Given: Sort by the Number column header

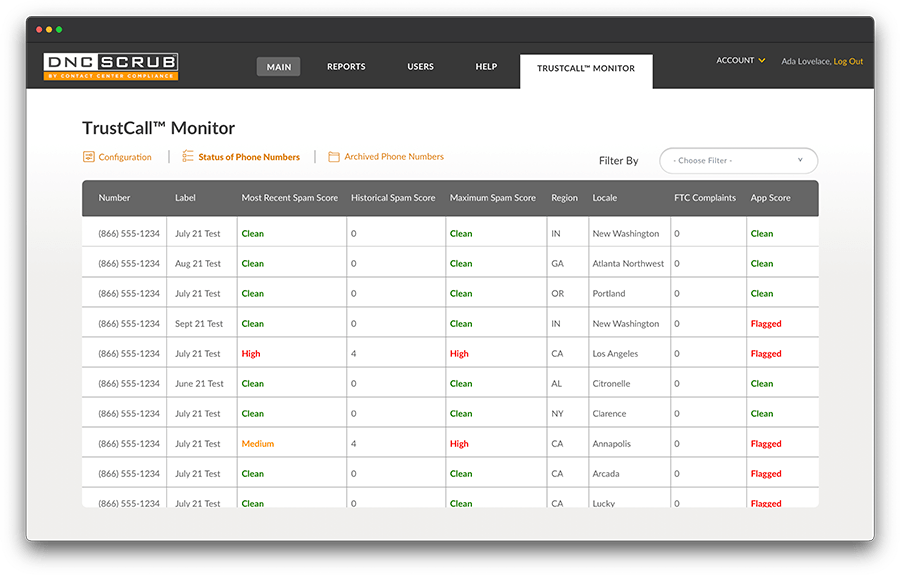Looking at the screenshot, I should tap(114, 197).
